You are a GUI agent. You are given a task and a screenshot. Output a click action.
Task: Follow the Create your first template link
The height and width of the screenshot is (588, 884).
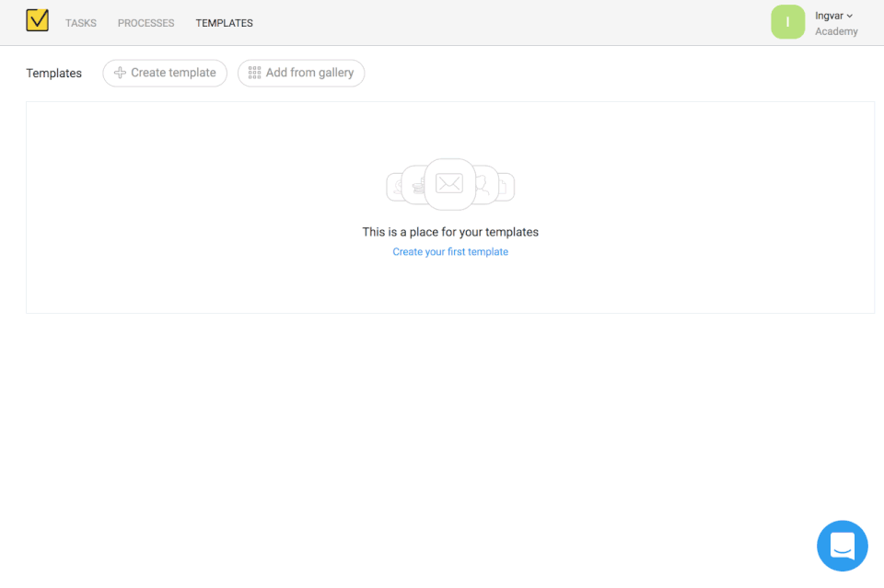450,252
